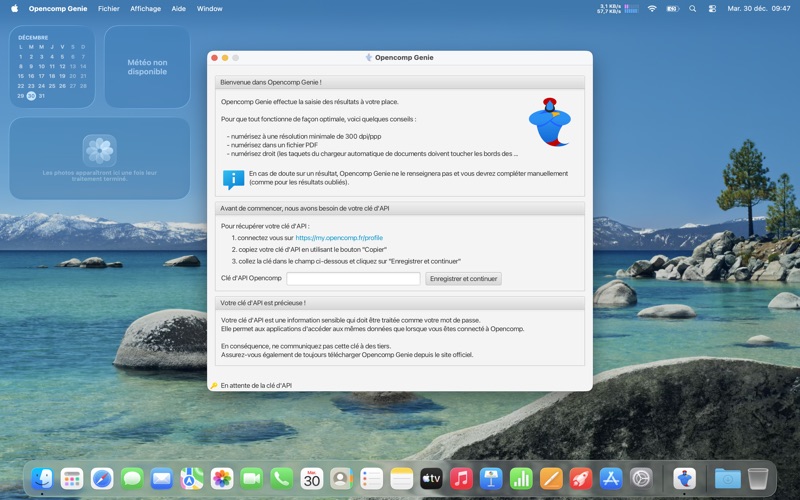Viewport: 800px width, 500px height.
Task: Click the blue info speech-bubble icon
Action: click(233, 179)
